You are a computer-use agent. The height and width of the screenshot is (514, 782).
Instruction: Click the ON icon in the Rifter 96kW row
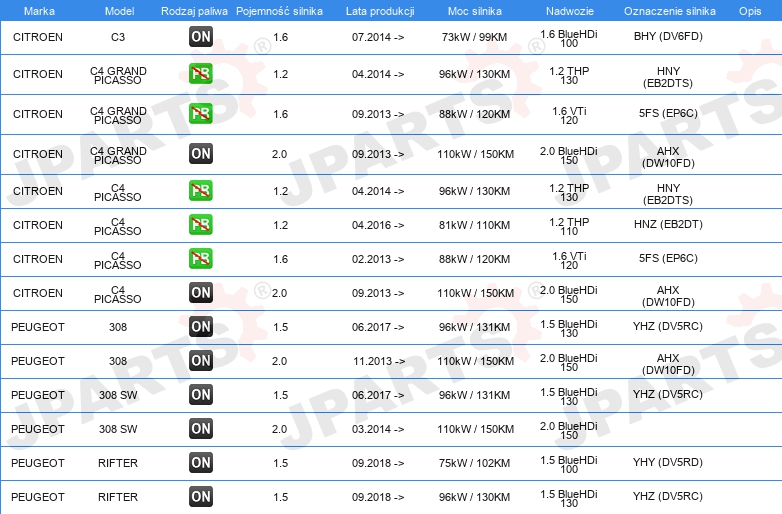pyautogui.click(x=200, y=497)
